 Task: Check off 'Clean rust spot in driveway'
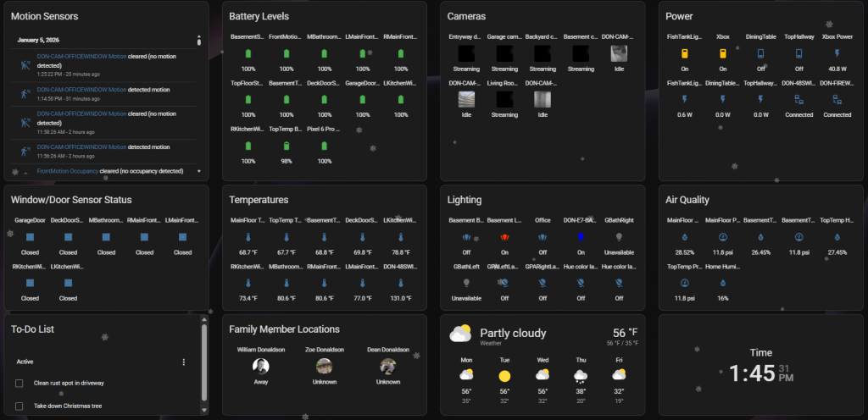pyautogui.click(x=19, y=384)
